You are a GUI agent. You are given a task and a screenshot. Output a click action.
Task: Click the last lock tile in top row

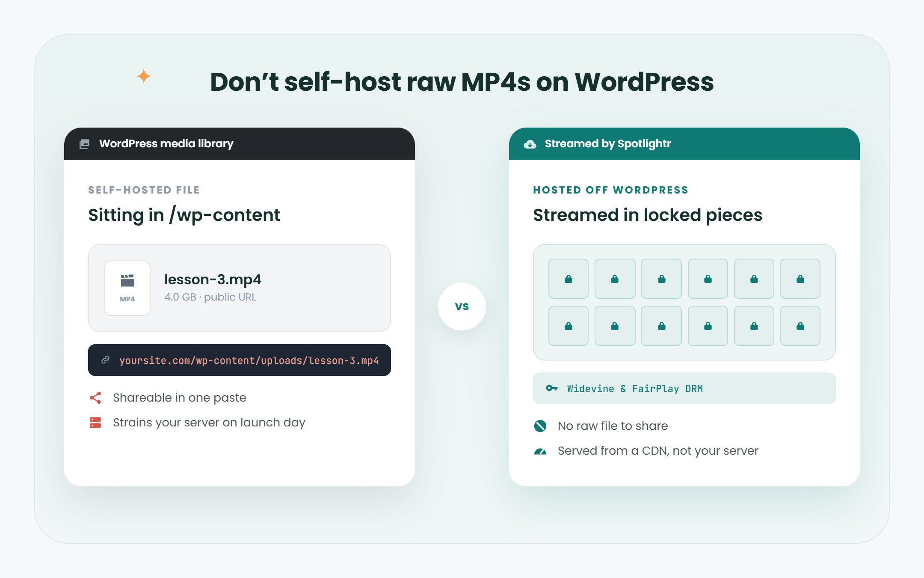pyautogui.click(x=800, y=279)
